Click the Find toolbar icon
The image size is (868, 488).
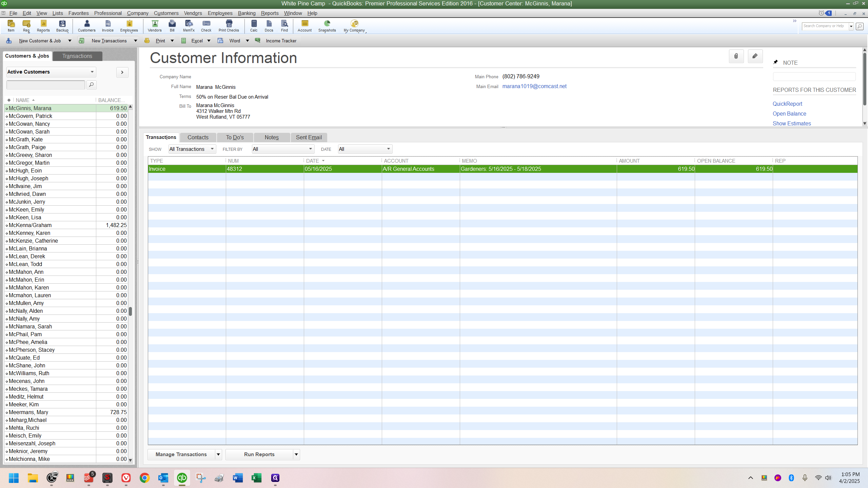284,26
